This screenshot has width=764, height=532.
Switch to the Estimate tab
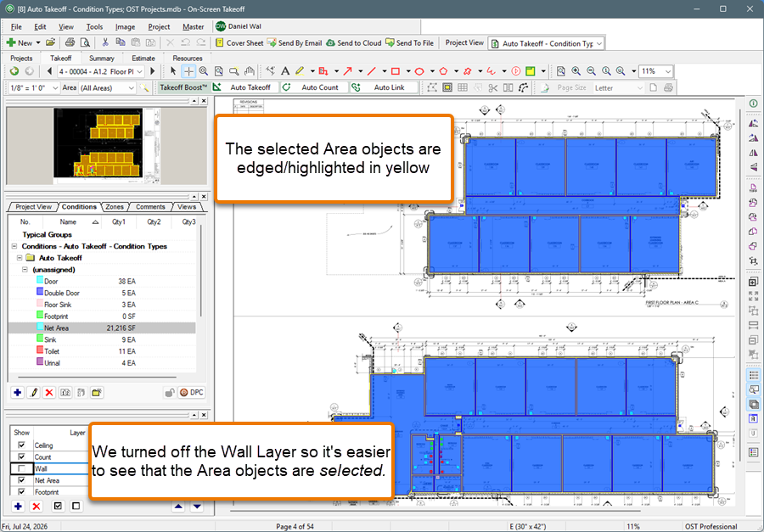(143, 58)
